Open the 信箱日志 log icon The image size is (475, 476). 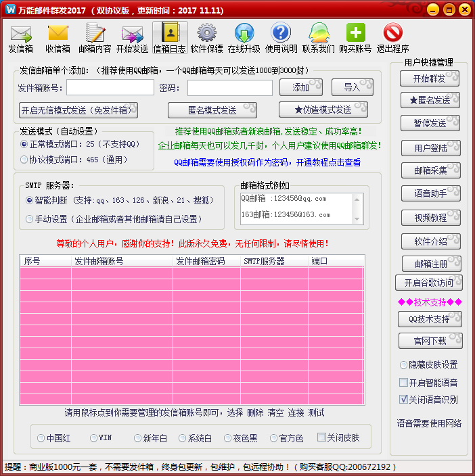coord(169,39)
